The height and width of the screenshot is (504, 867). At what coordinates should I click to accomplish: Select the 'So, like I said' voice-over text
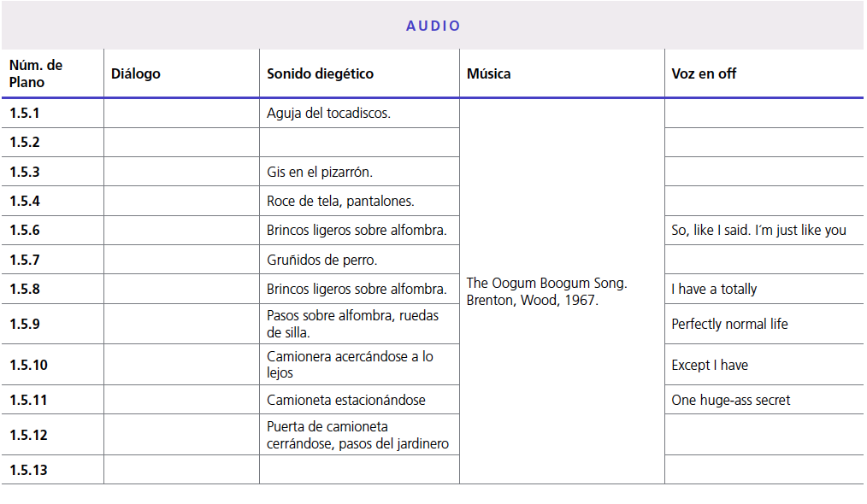(x=758, y=230)
